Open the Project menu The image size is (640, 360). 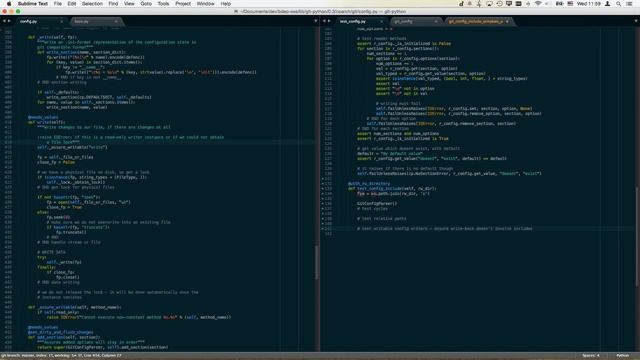(183, 4)
